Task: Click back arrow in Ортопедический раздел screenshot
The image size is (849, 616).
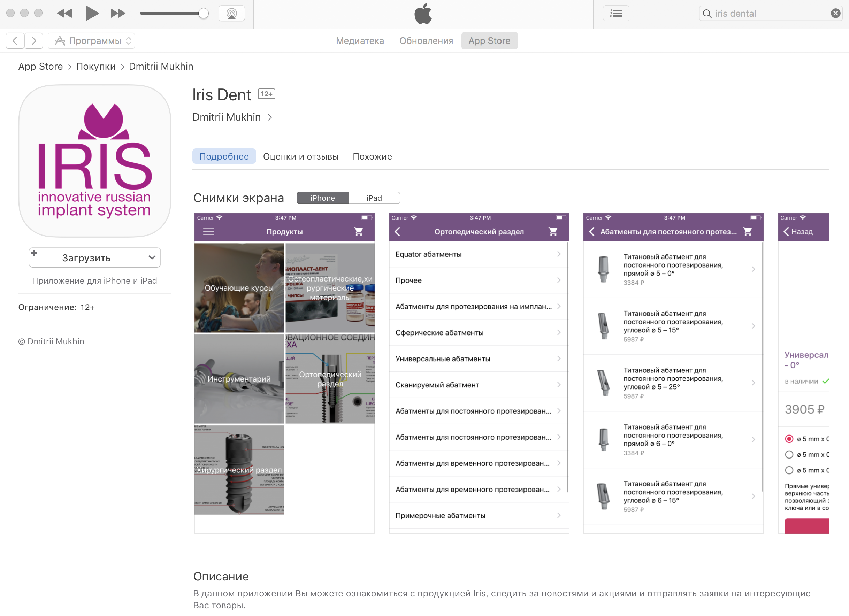Action: 398,232
